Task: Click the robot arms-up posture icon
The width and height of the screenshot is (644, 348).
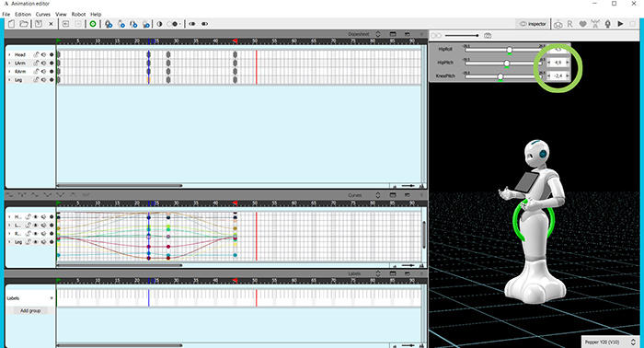Action: tap(595, 24)
